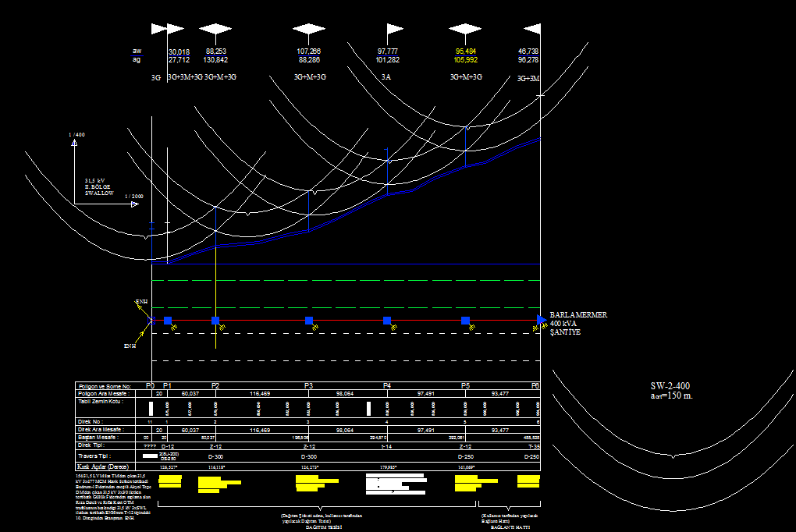The image size is (796, 532).
Task: Select the blue pole marker at P3
Action: click(x=309, y=321)
